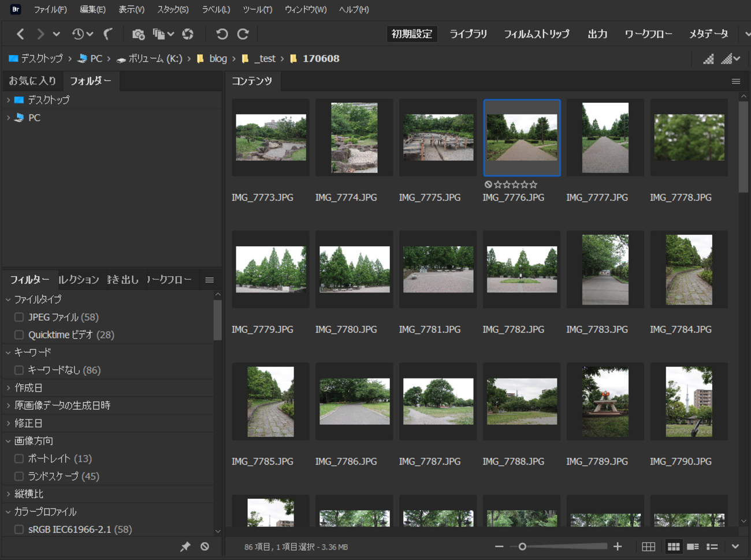Screen dimensions: 751x560
Task: Switch to list view icon
Action: (712, 547)
